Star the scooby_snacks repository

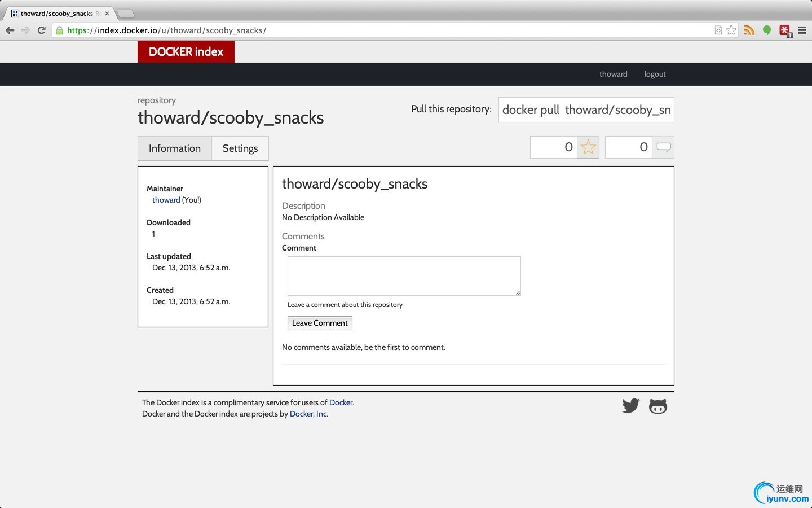[588, 147]
